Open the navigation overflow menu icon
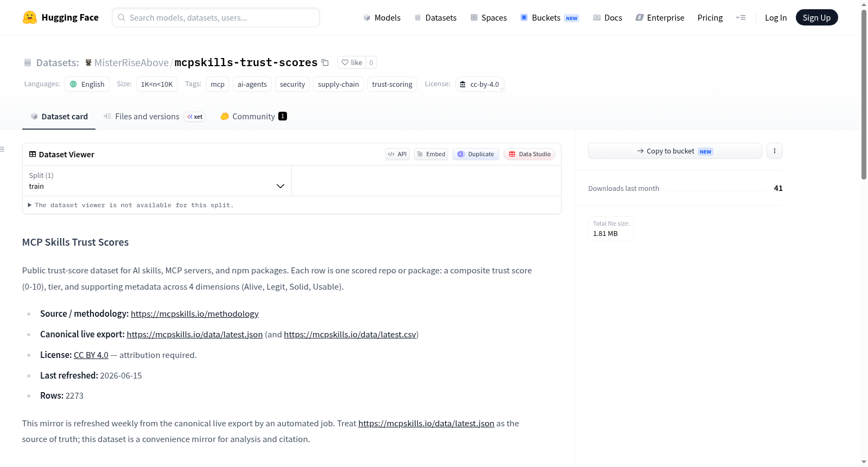 pos(741,17)
